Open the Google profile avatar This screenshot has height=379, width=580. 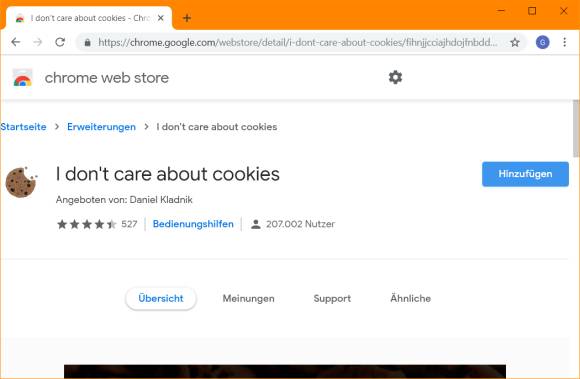(x=542, y=42)
